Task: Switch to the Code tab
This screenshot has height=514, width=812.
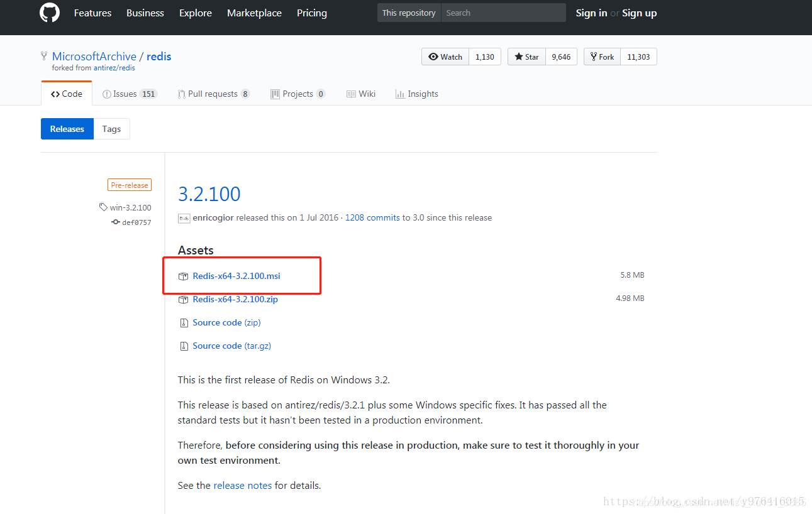Action: click(x=67, y=94)
